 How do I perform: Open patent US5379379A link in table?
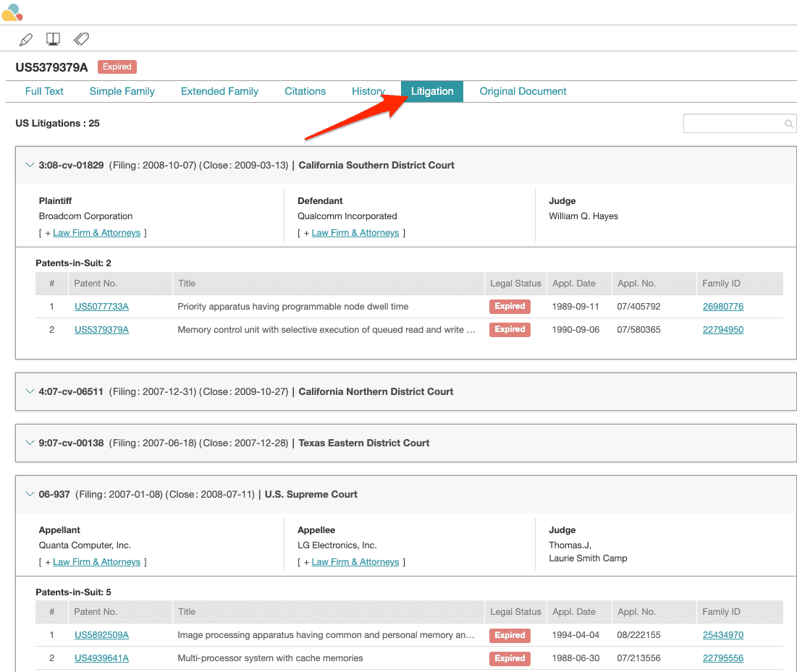(101, 330)
